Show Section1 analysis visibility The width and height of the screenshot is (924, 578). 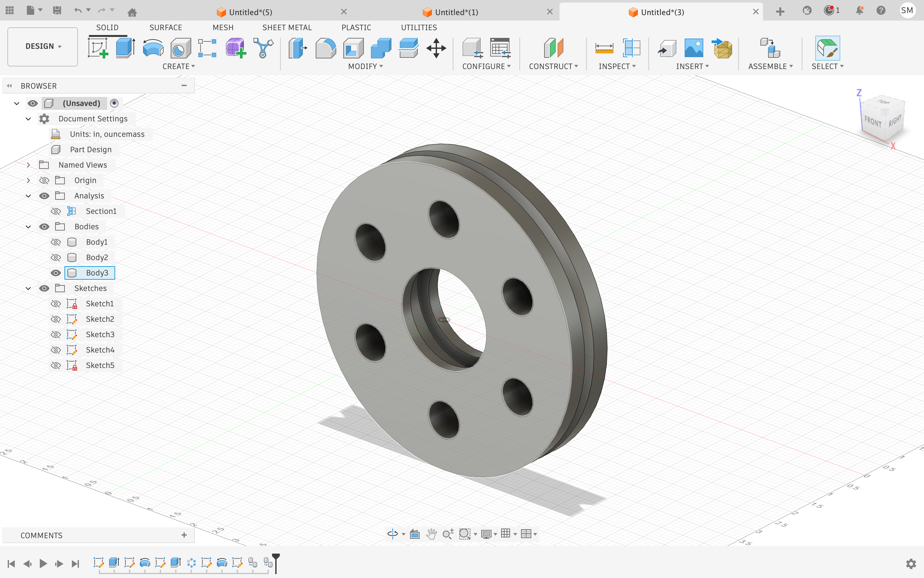[x=56, y=211]
